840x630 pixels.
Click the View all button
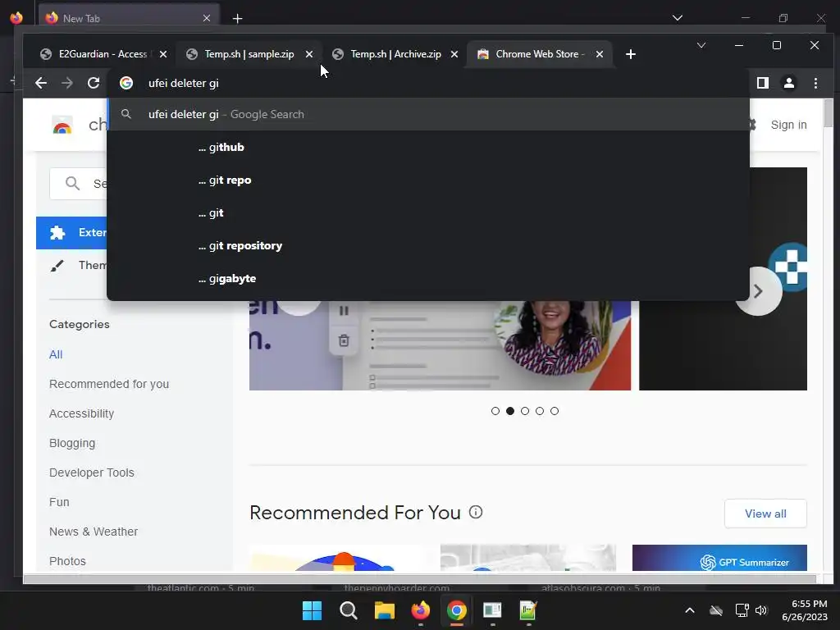click(765, 514)
